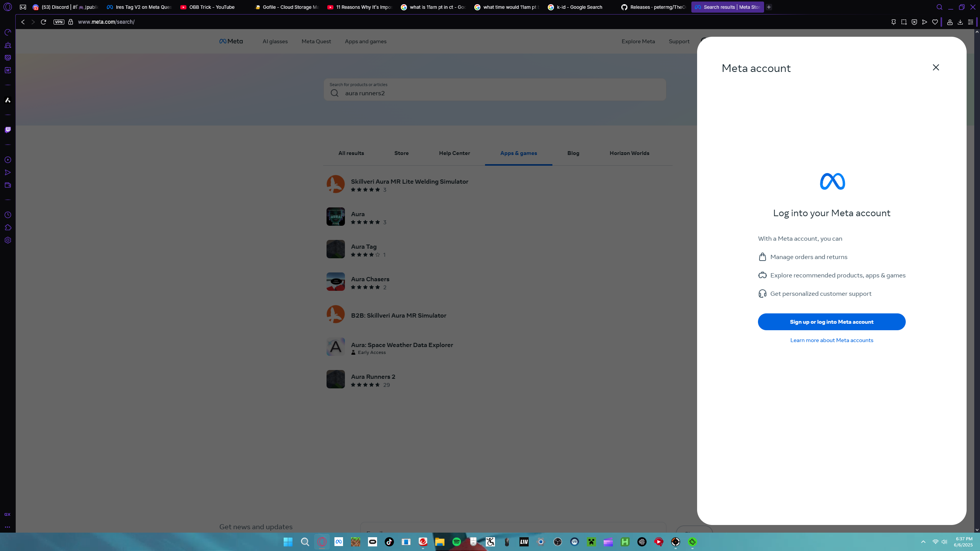Open the Aura Tag result
The width and height of the screenshot is (980, 551).
364,246
